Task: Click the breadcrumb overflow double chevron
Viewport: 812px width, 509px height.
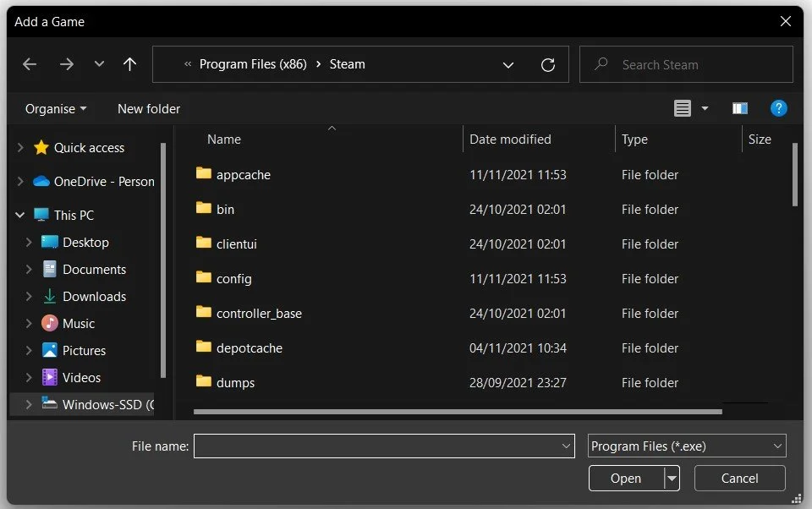Action: [188, 64]
